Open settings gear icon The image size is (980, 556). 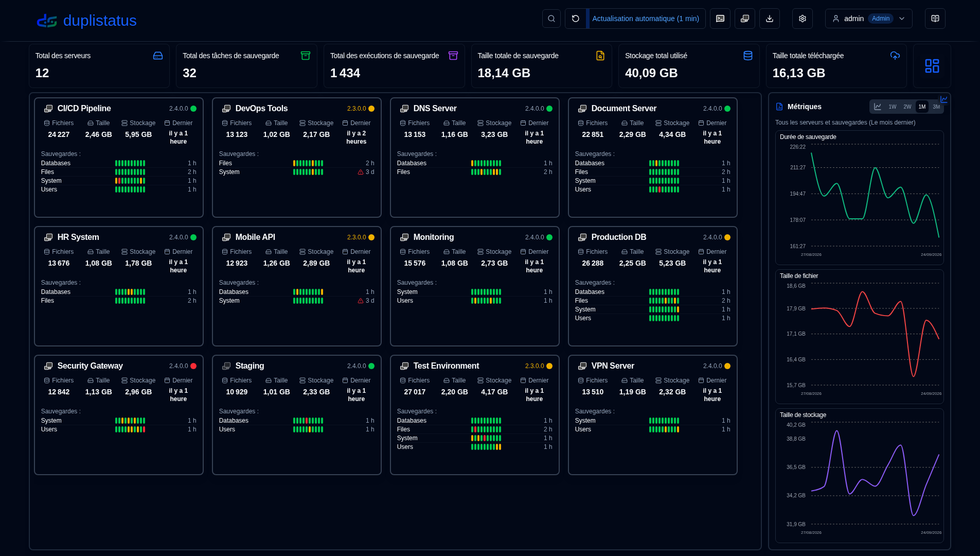802,19
